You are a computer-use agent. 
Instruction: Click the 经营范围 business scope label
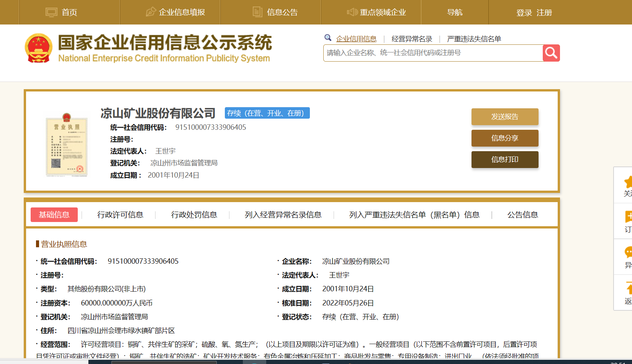[x=55, y=344]
